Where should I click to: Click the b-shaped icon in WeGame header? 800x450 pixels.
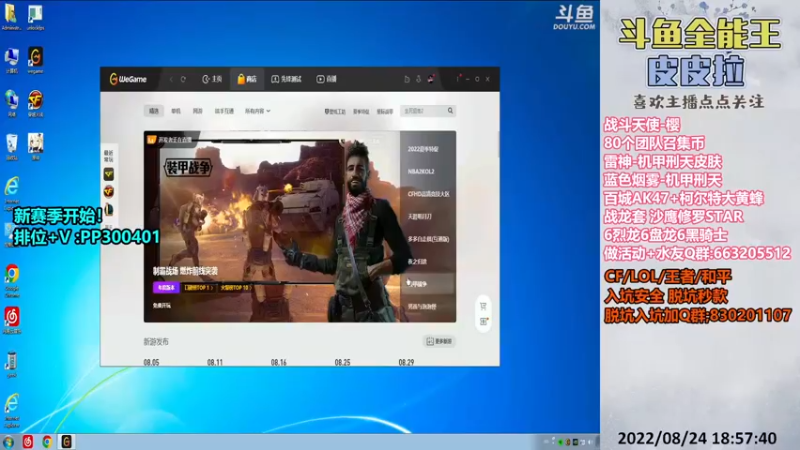click(x=407, y=79)
